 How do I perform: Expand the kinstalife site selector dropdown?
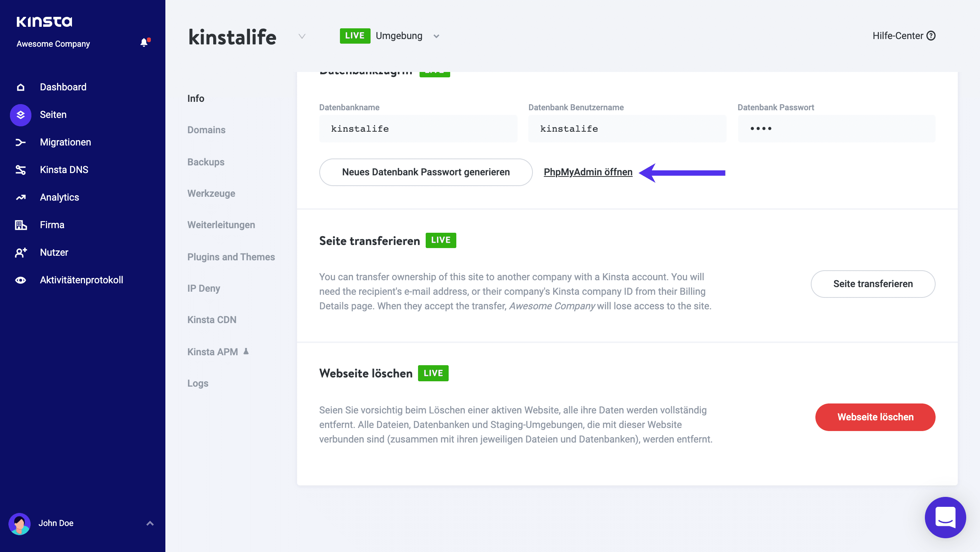coord(302,37)
